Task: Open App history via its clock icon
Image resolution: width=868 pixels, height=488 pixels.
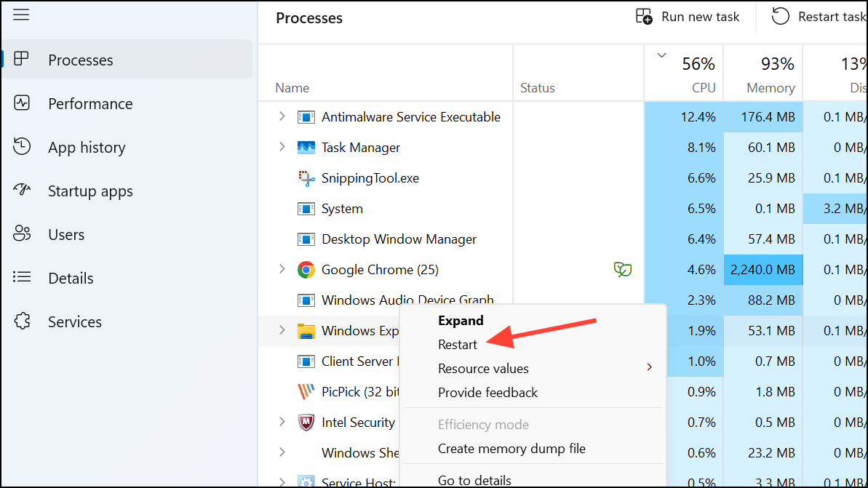Action: (20, 147)
